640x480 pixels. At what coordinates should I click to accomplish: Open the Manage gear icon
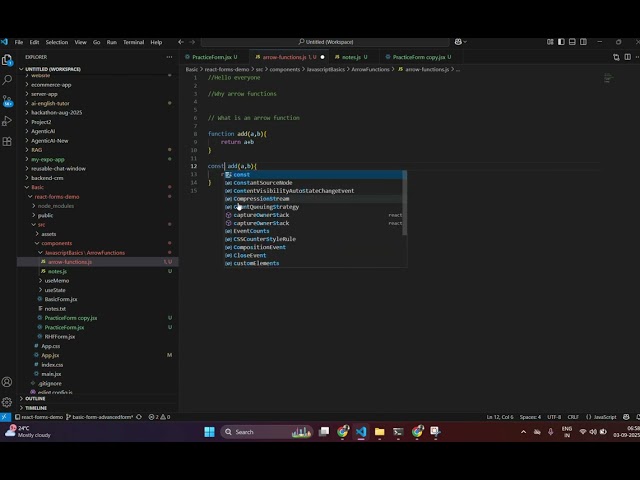click(7, 402)
